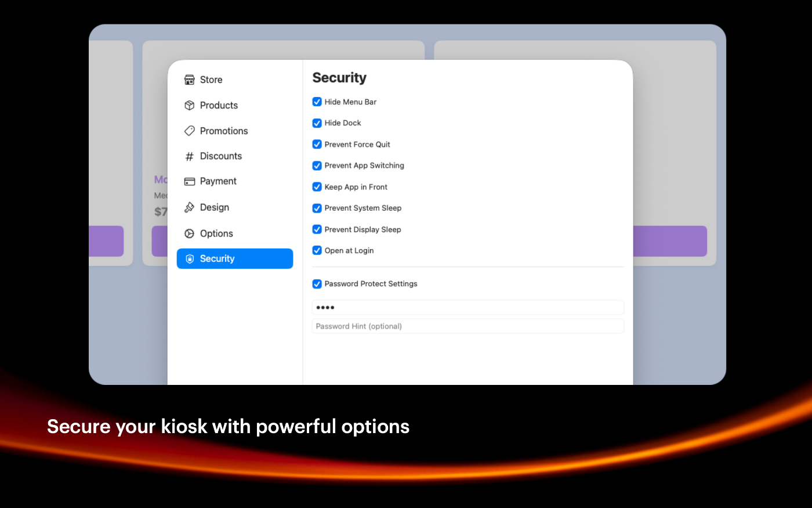Screen dimensions: 812x508
Task: Toggle Prevent System Sleep setting
Action: click(317, 208)
